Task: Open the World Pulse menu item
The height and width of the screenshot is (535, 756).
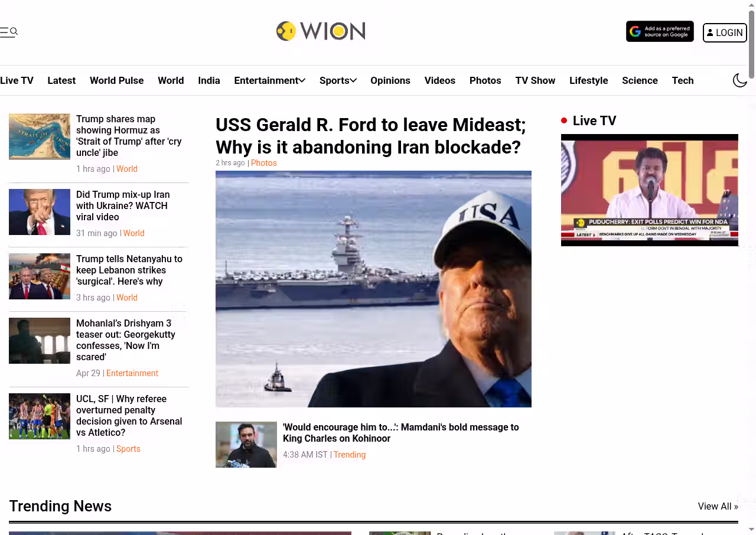Action: (x=116, y=80)
